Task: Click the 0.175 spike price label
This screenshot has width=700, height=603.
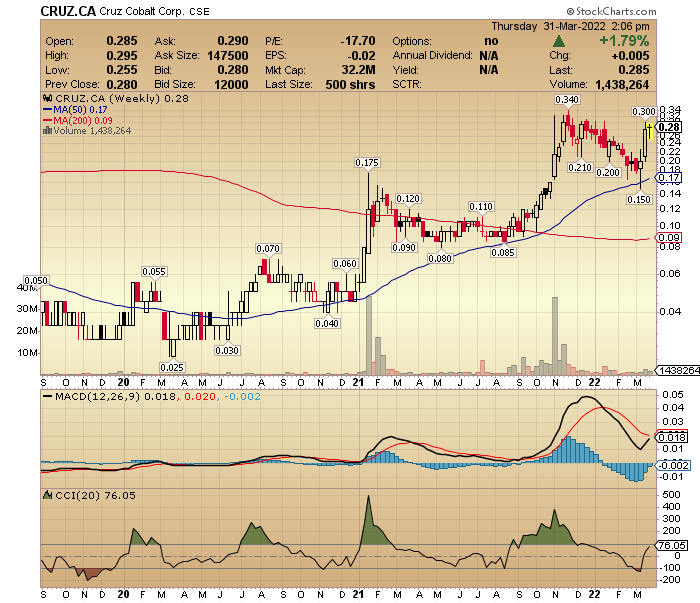Action: click(x=367, y=163)
